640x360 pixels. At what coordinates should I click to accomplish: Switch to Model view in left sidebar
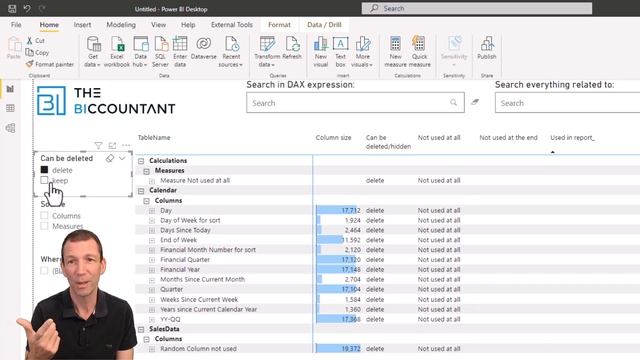10,128
